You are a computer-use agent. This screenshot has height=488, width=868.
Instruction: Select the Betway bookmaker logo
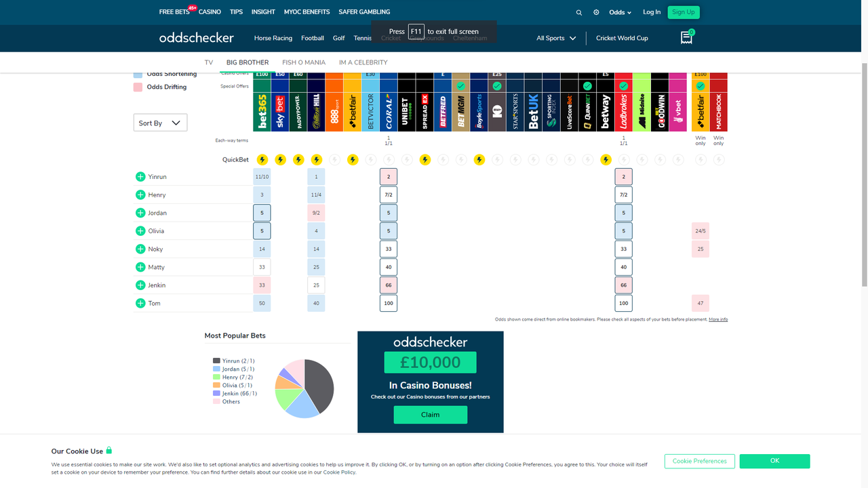606,113
